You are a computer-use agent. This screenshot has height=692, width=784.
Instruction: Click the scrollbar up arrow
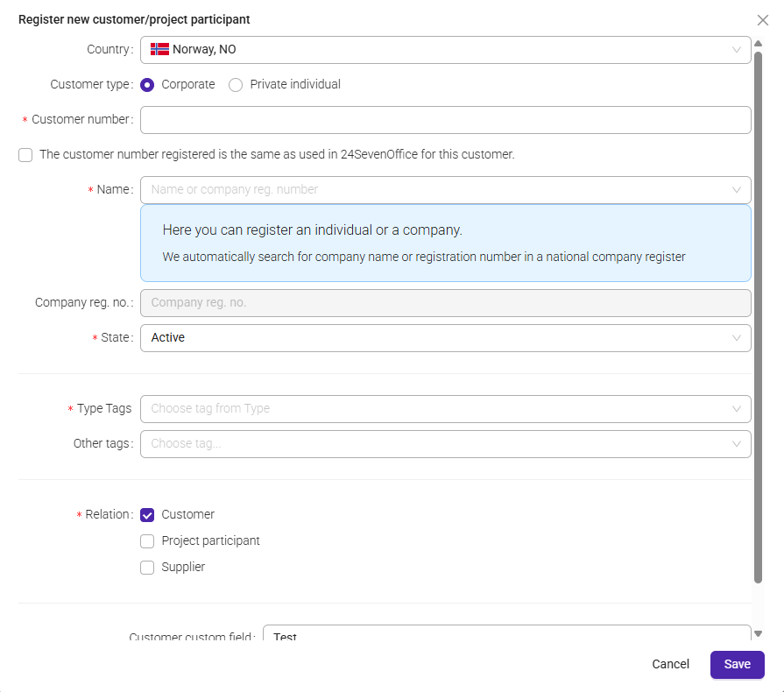[x=758, y=44]
